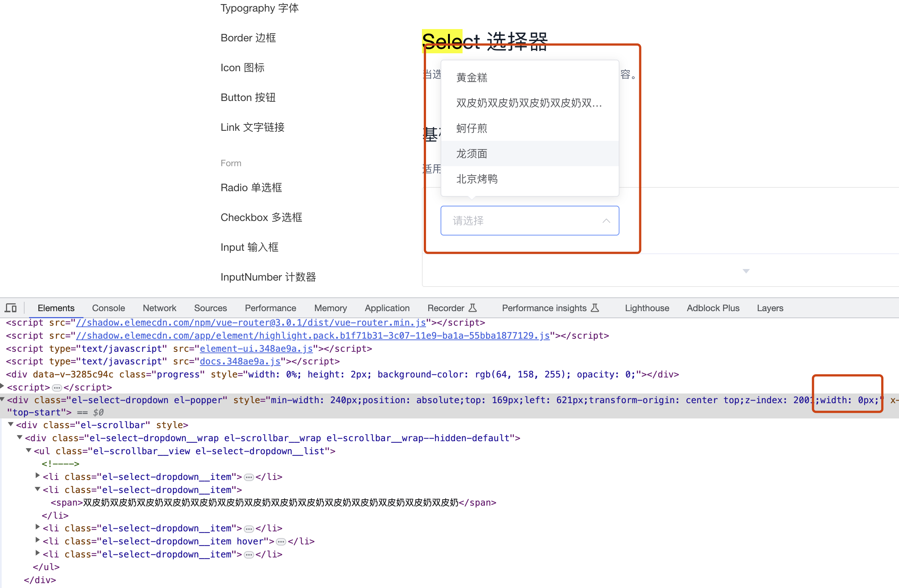899x588 pixels.
Task: Select the HTML comment node line
Action: [60, 464]
